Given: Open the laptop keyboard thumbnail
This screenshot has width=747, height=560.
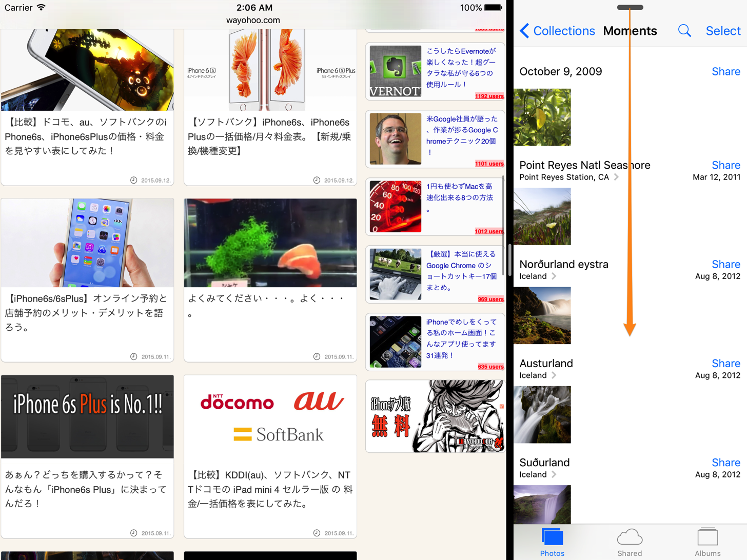Looking at the screenshot, I should 395,274.
